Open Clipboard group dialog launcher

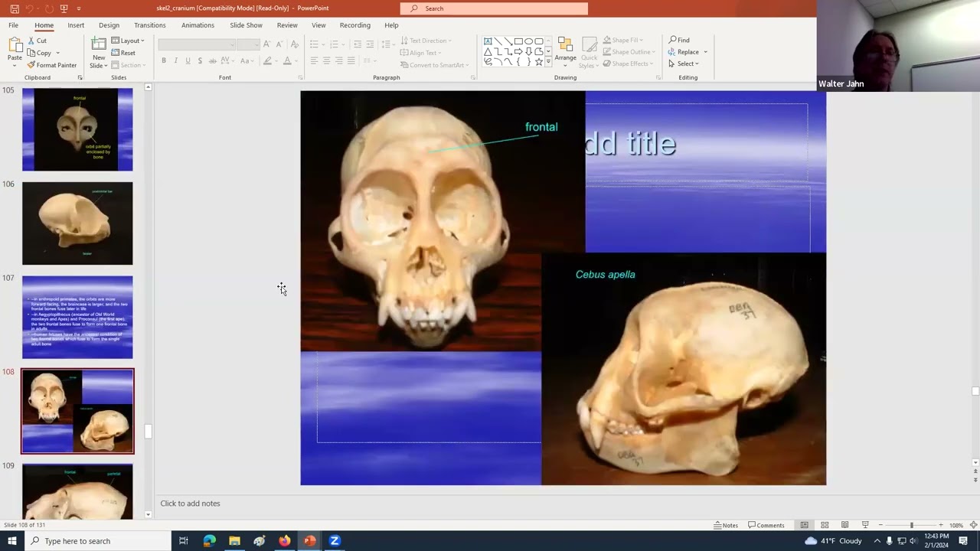tap(80, 77)
